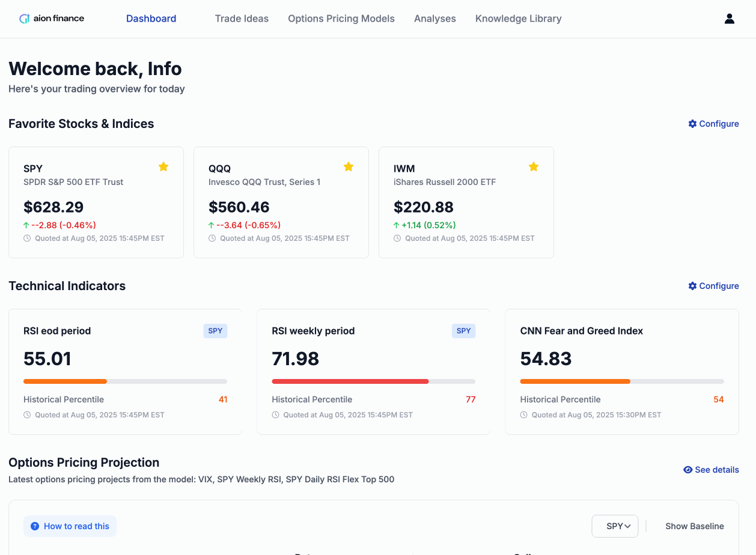Image resolution: width=756 pixels, height=555 pixels.
Task: Open Options Pricing Models in navigation
Action: click(341, 19)
